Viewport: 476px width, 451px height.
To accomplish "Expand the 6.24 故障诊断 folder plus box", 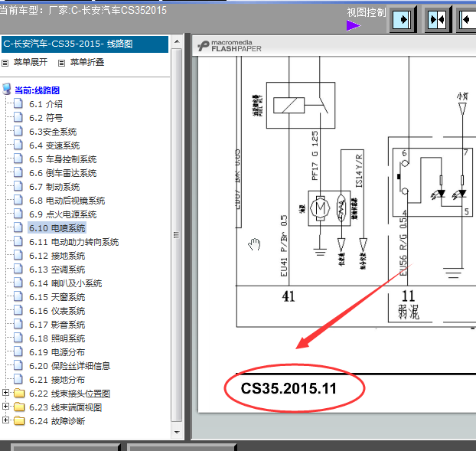I will pyautogui.click(x=5, y=420).
